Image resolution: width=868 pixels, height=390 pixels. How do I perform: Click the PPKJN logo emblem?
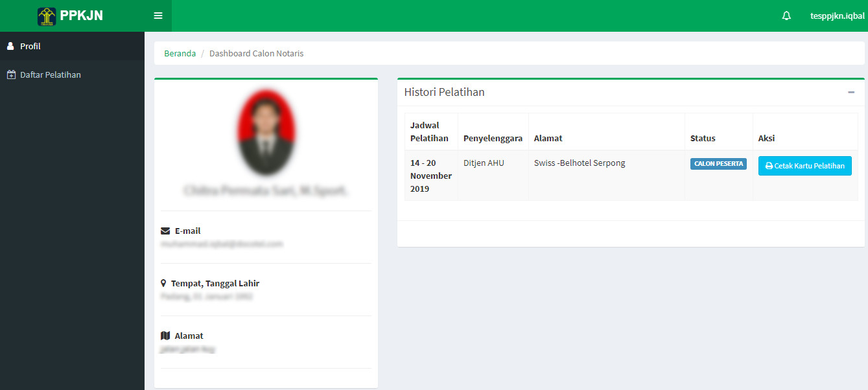[x=47, y=16]
